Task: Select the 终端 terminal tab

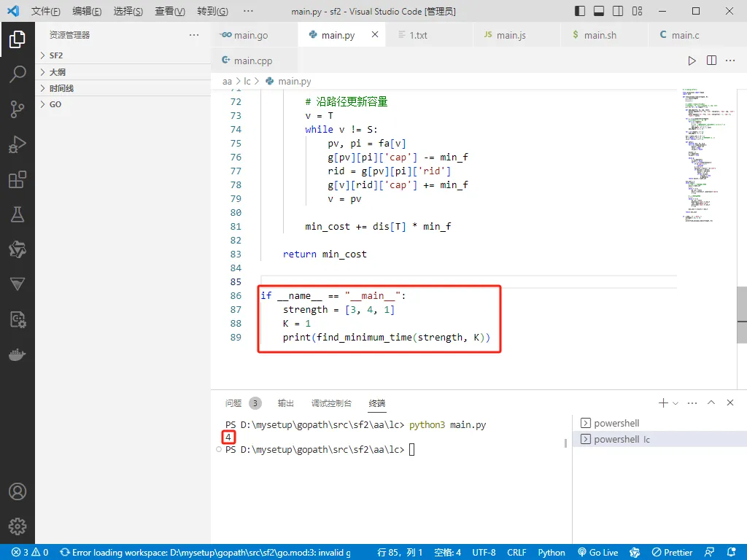Action: point(377,403)
